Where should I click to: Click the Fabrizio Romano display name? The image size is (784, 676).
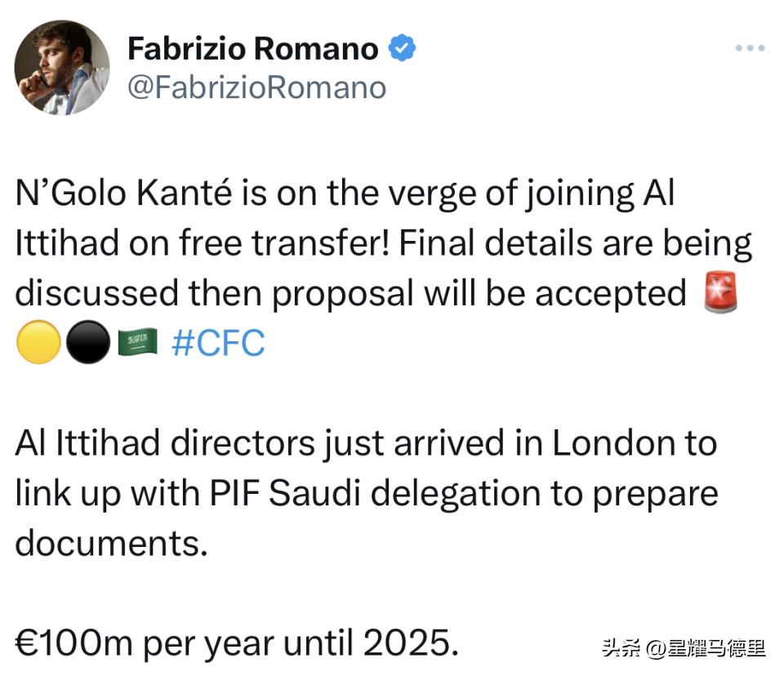pos(252,49)
